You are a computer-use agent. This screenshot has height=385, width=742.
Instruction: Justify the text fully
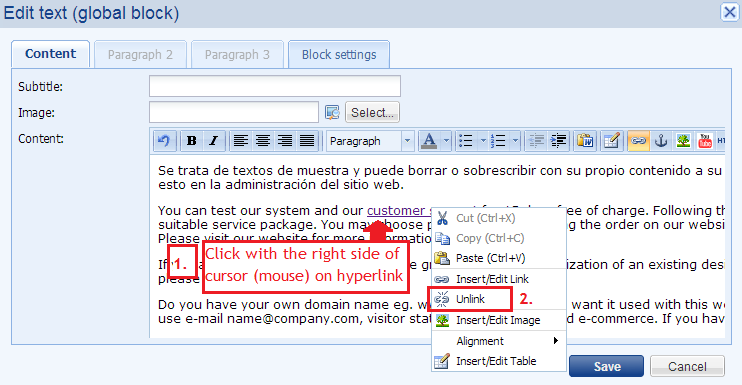click(307, 140)
